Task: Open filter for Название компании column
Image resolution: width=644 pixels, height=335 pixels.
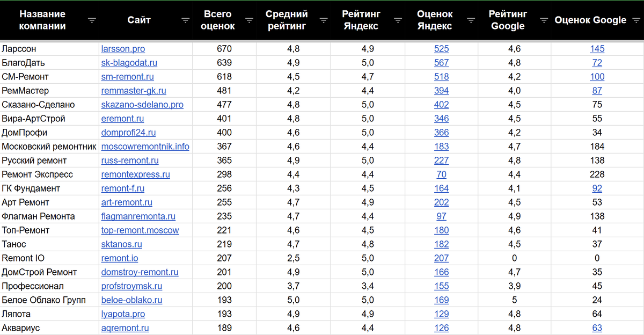Action: 92,20
